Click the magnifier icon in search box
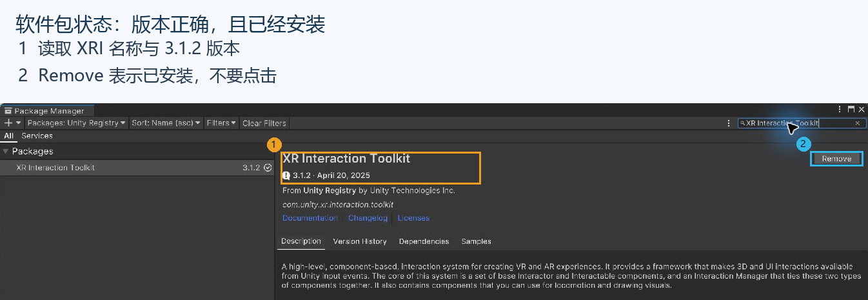Image resolution: width=868 pixels, height=300 pixels. click(x=742, y=123)
